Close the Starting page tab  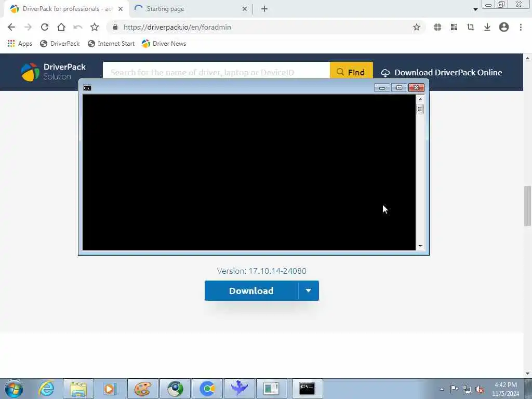coord(245,9)
